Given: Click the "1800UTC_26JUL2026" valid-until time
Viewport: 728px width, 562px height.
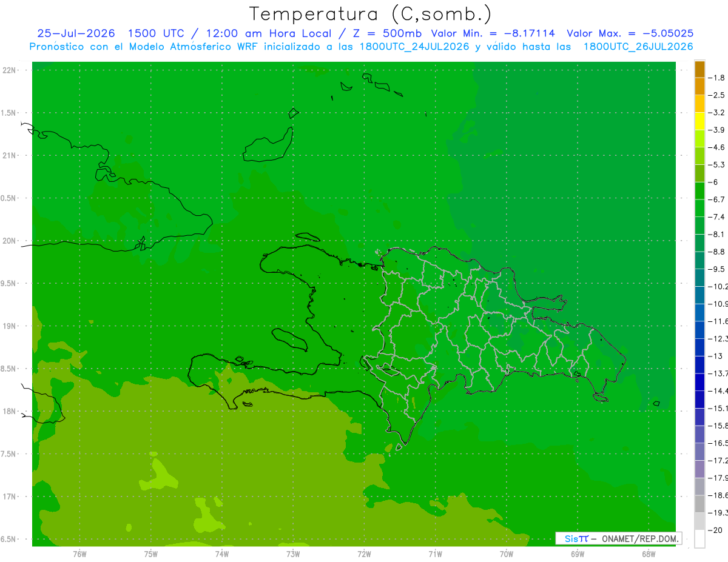Looking at the screenshot, I should click(x=638, y=47).
